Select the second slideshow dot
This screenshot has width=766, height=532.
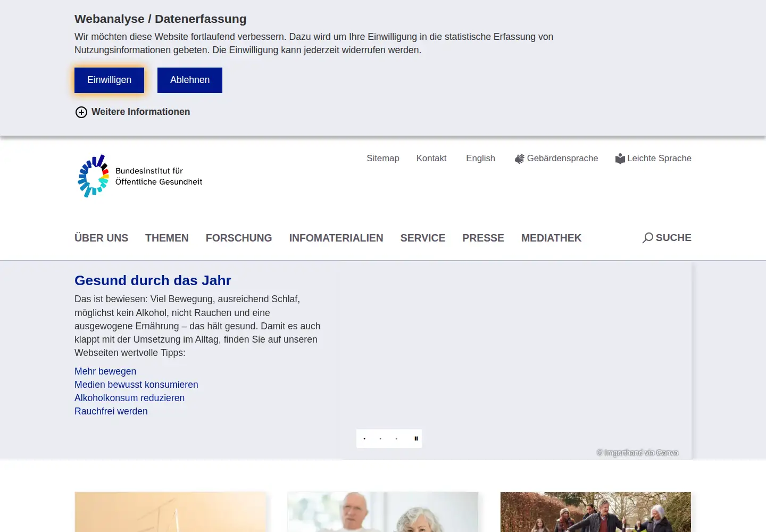coord(380,438)
